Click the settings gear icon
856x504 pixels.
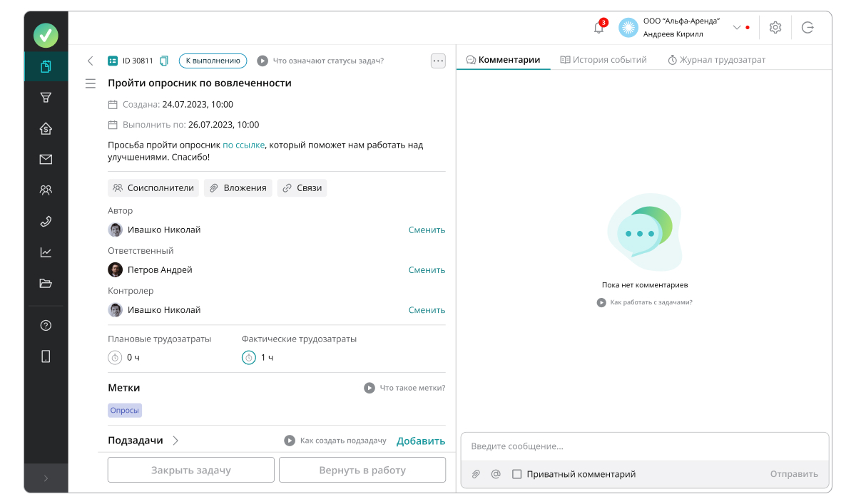click(775, 28)
